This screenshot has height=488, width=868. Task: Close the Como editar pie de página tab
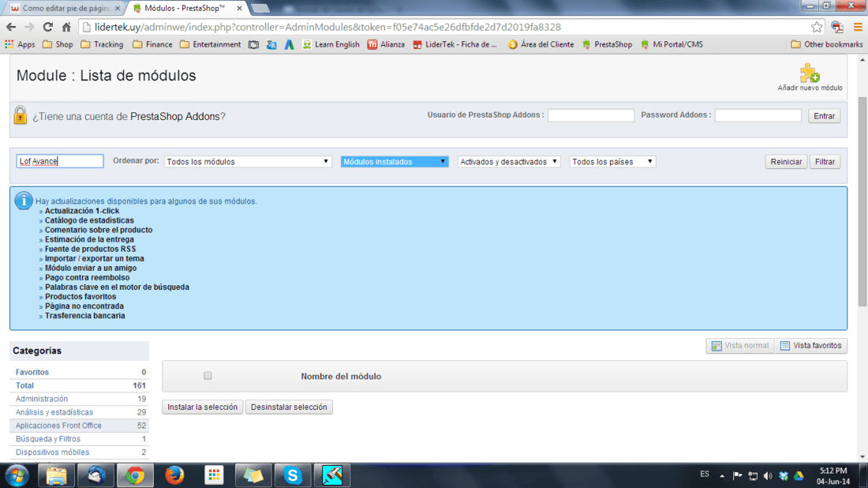[x=117, y=9]
